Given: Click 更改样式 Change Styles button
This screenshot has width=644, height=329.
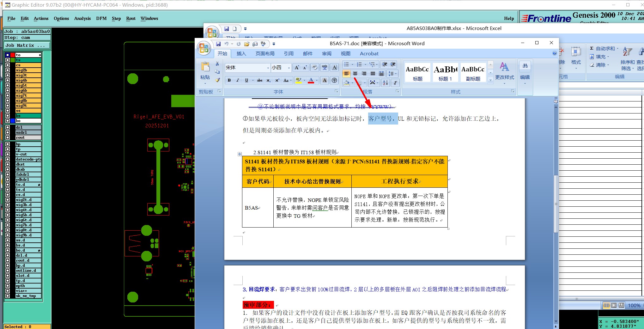Looking at the screenshot, I should click(x=504, y=74).
